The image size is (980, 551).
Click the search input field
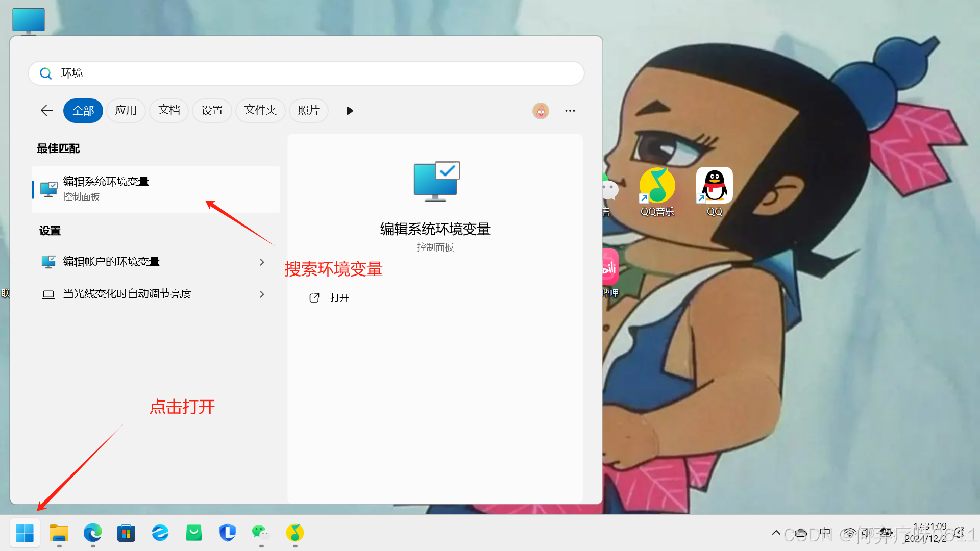(x=306, y=73)
